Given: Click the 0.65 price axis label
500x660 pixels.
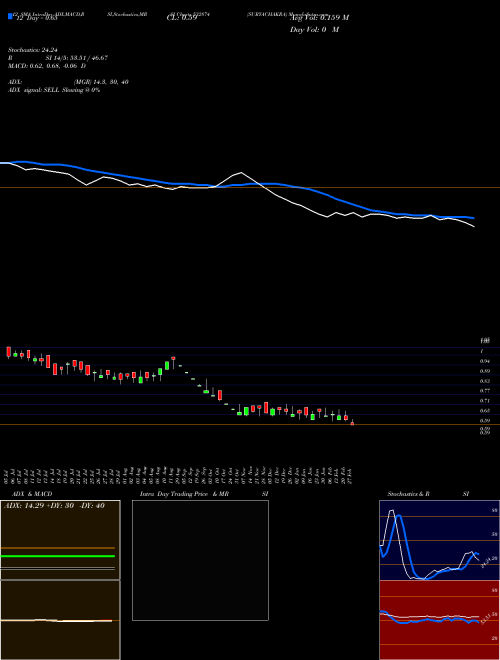Looking at the screenshot, I should (x=484, y=410).
